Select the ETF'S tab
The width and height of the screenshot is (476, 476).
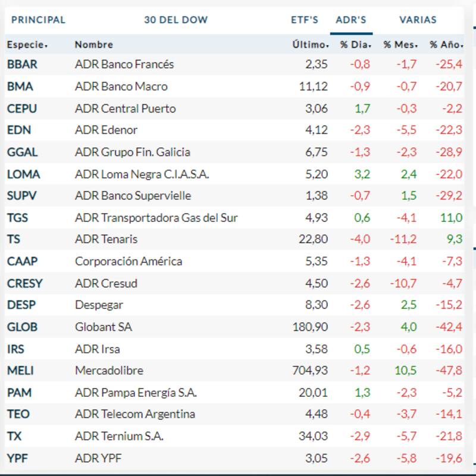[304, 20]
